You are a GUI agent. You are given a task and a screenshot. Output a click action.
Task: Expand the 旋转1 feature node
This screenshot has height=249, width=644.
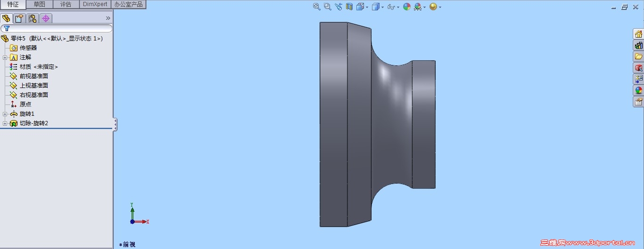click(x=5, y=114)
